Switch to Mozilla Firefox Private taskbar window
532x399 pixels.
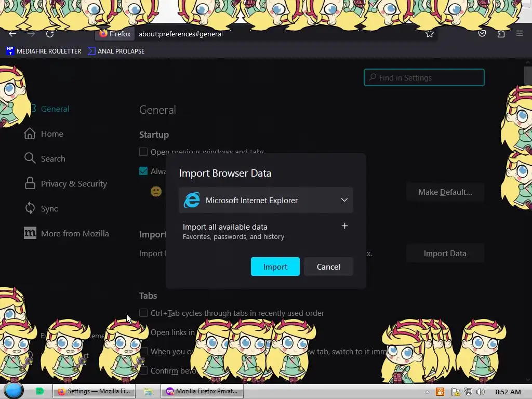(x=202, y=391)
